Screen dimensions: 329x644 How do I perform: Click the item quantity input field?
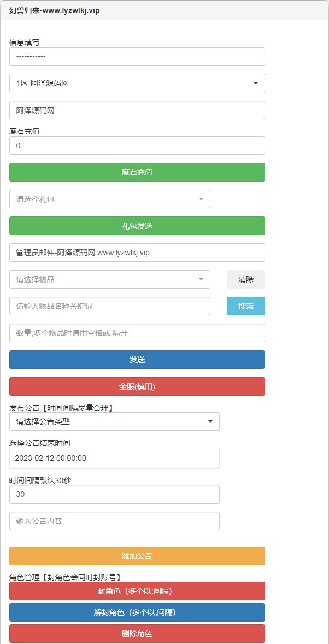click(x=137, y=333)
